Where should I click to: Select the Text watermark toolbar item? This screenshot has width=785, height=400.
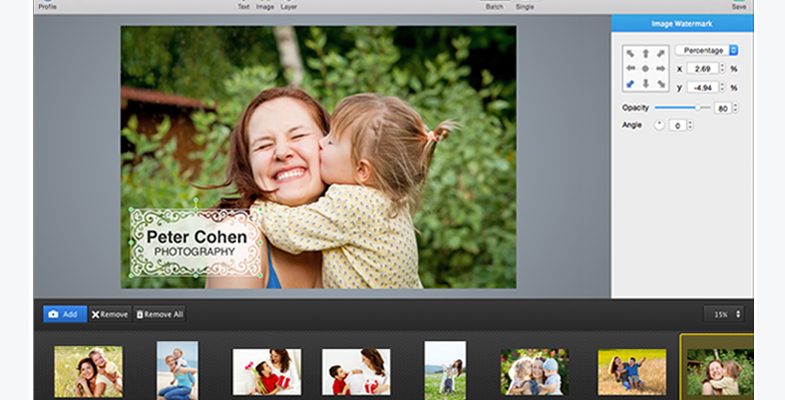coord(244,5)
